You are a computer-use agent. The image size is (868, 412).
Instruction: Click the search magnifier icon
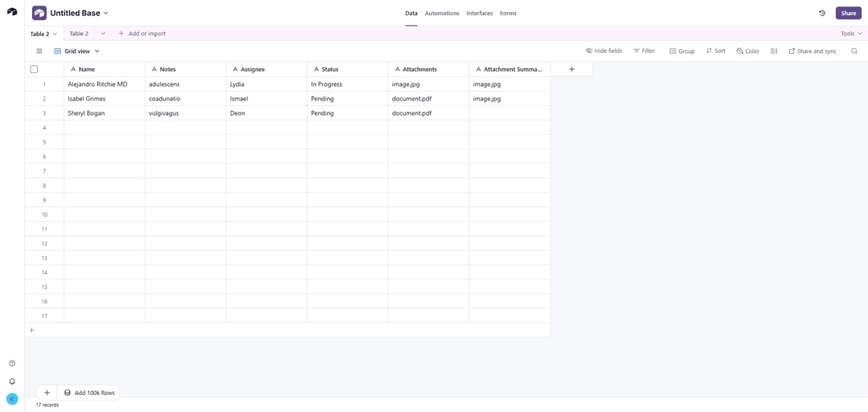854,51
